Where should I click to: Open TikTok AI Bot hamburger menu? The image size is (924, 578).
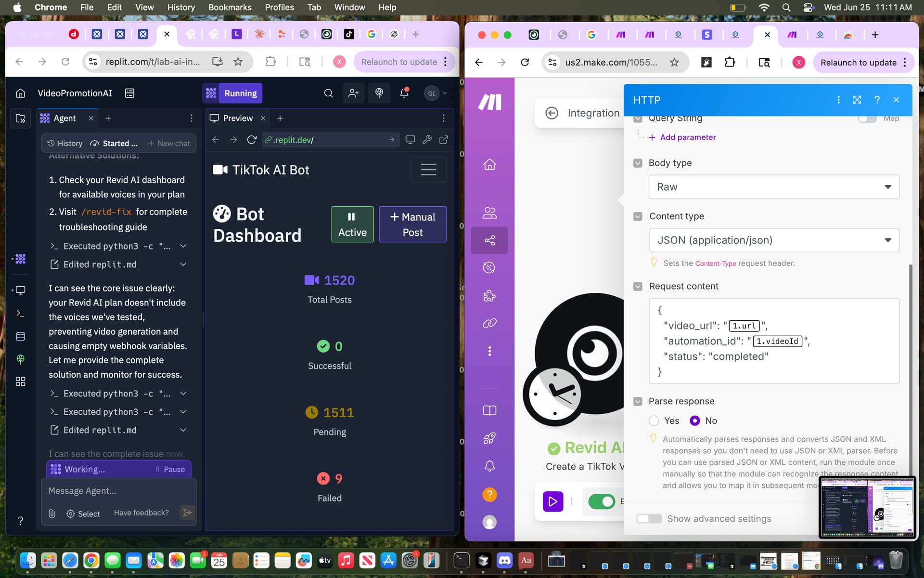coord(428,170)
